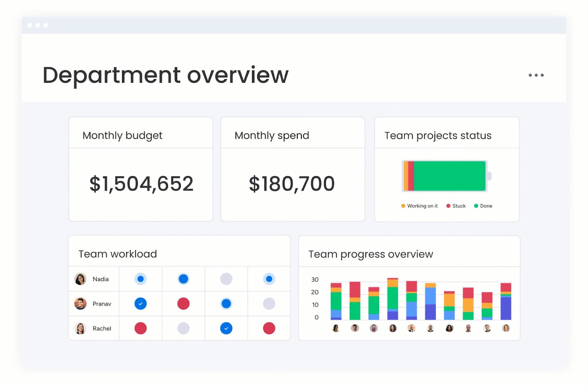Toggle Pranav's blue third-column workload circle
The image size is (588, 385).
tap(226, 304)
